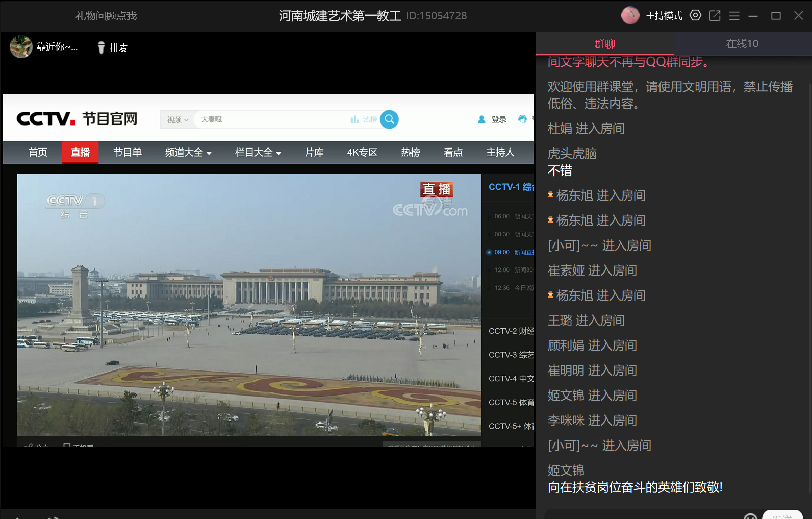Click the pink profile avatar near 主持模式

click(630, 15)
